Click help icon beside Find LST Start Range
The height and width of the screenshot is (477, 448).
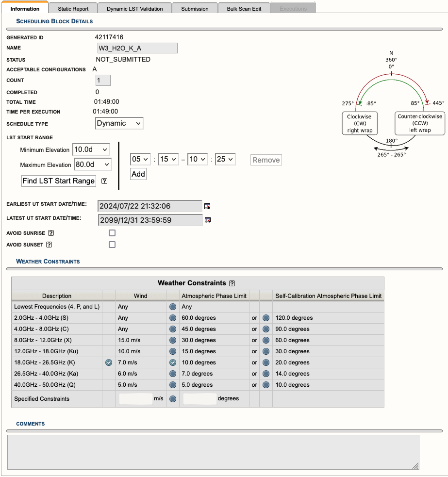pos(104,181)
